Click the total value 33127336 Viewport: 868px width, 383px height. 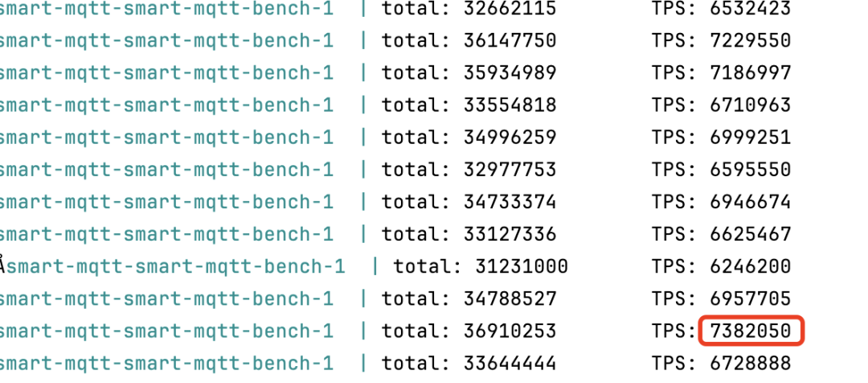(x=510, y=234)
